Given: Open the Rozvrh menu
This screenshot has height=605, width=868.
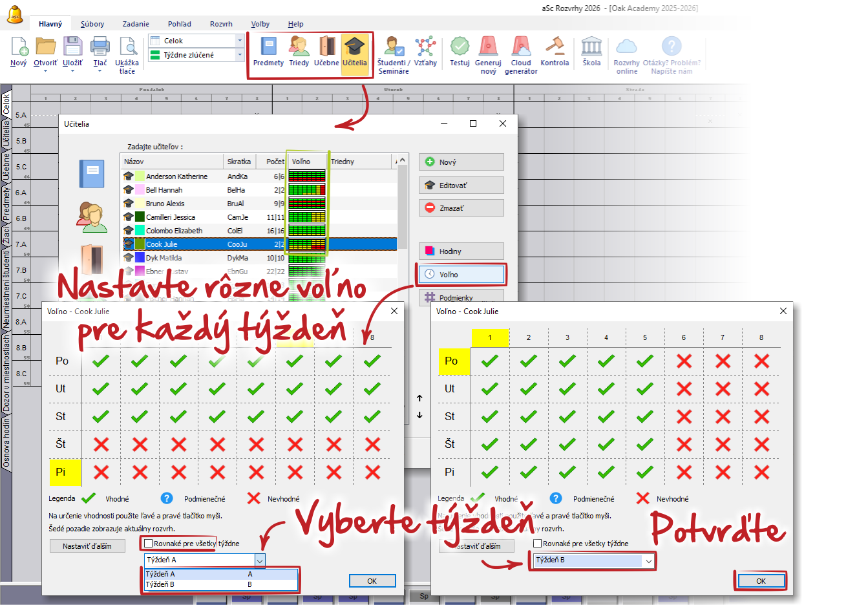Looking at the screenshot, I should click(x=221, y=24).
